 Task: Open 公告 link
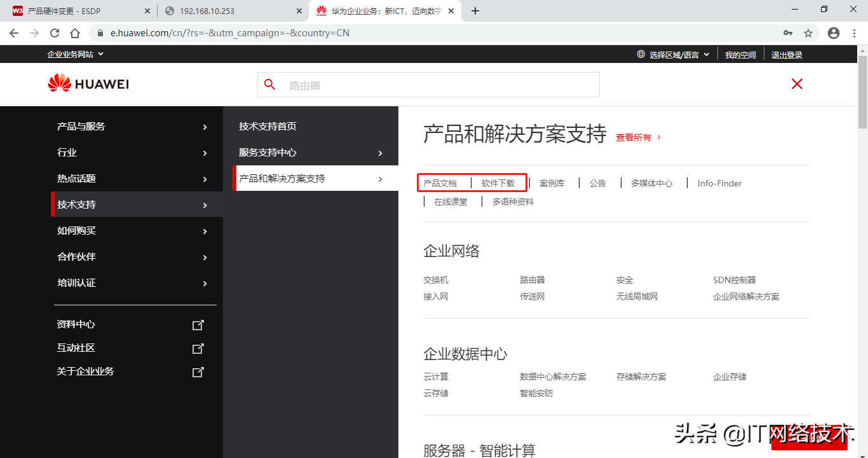(x=597, y=183)
